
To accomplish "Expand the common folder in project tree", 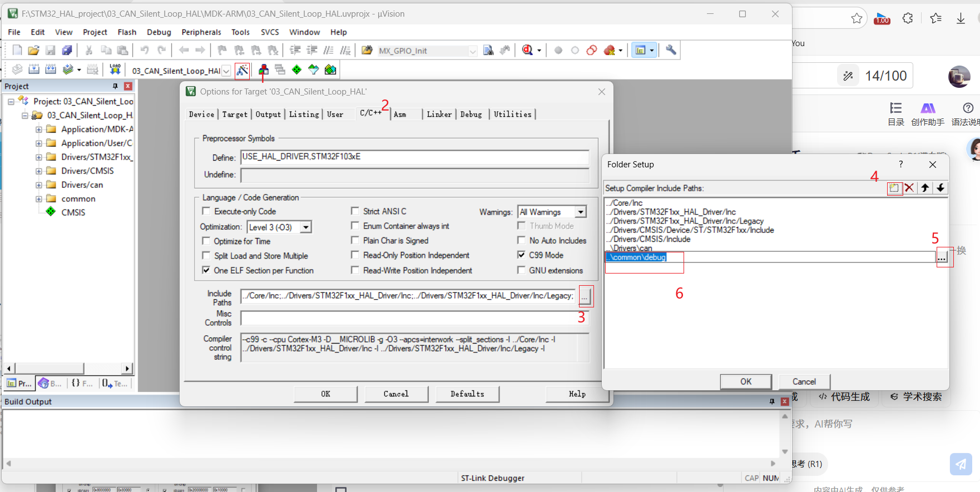I will point(39,198).
